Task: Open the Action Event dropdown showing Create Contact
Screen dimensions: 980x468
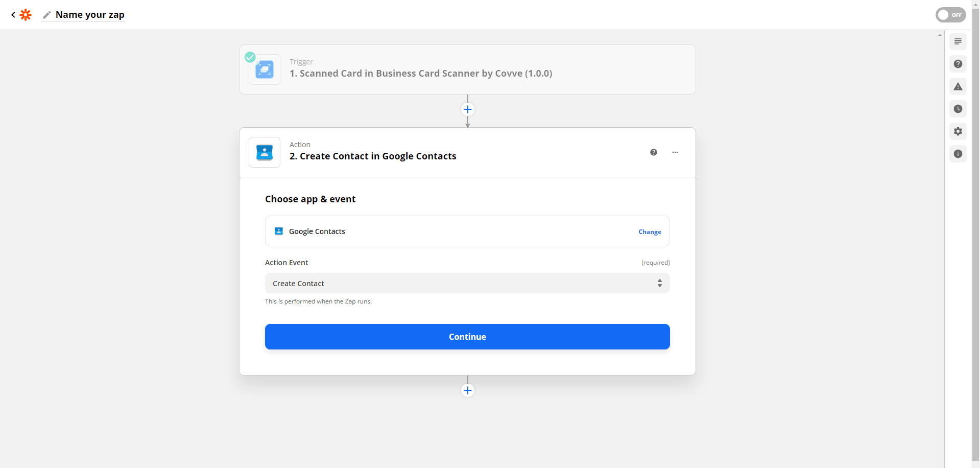Action: point(467,283)
